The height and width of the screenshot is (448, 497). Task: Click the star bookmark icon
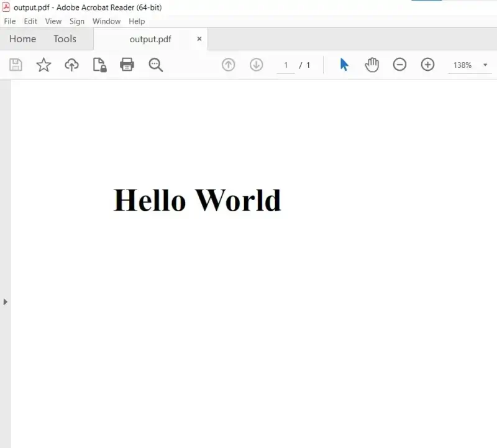pos(43,65)
